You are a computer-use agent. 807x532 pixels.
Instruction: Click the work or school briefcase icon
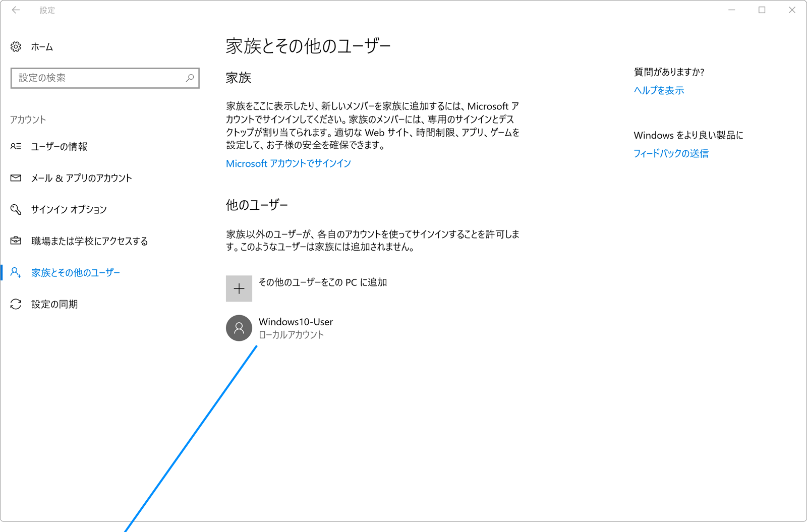(16, 241)
